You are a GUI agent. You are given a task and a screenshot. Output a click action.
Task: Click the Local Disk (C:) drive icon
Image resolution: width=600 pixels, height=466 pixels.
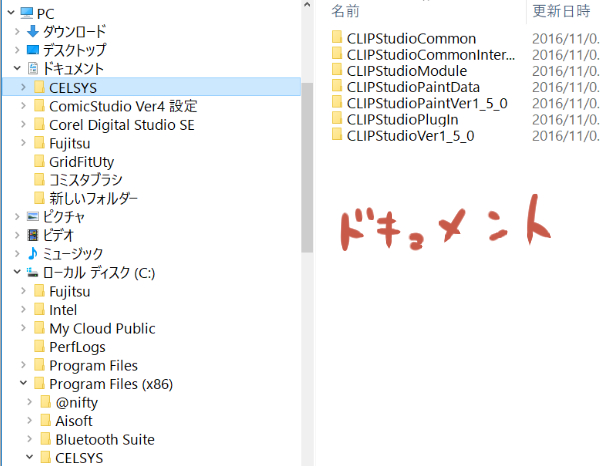click(33, 273)
